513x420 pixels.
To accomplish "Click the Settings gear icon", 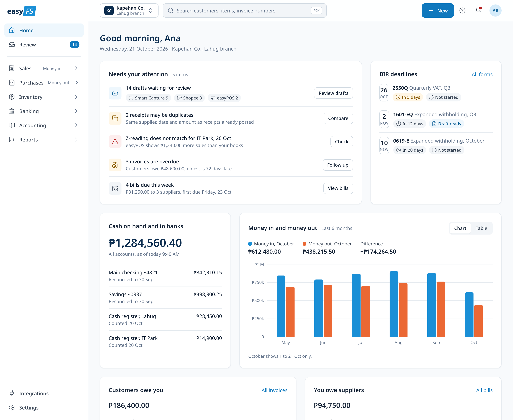I will pyautogui.click(x=12, y=408).
